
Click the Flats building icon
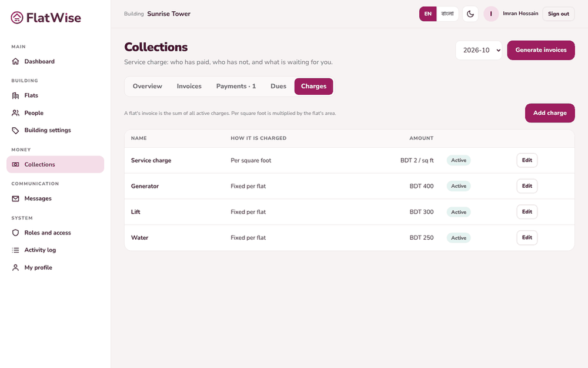[15, 95]
